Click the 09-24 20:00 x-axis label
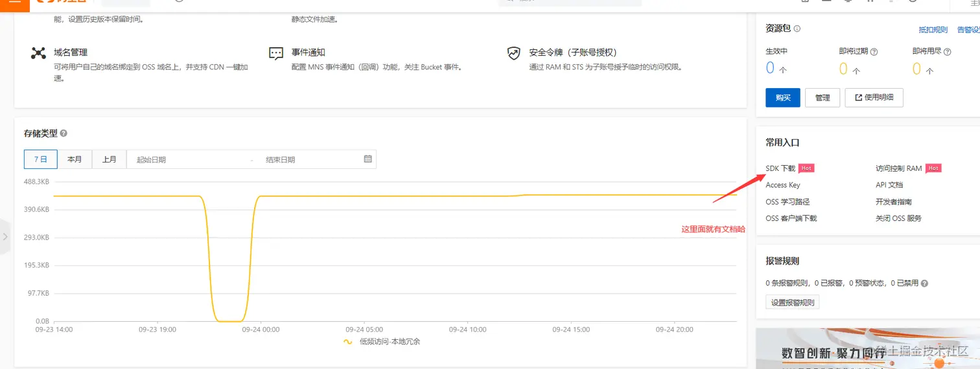The width and height of the screenshot is (980, 369). point(674,330)
